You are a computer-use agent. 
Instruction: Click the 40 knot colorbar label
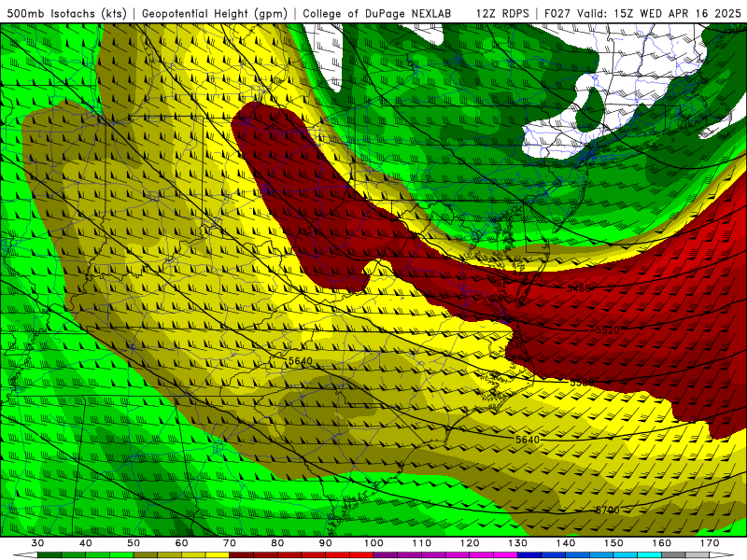click(x=85, y=543)
